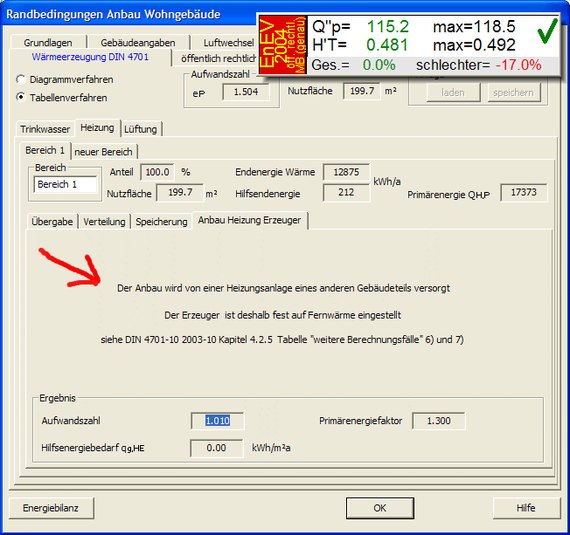The width and height of the screenshot is (570, 535).
Task: Click the text about Fernwärme eingestellt
Action: (283, 315)
